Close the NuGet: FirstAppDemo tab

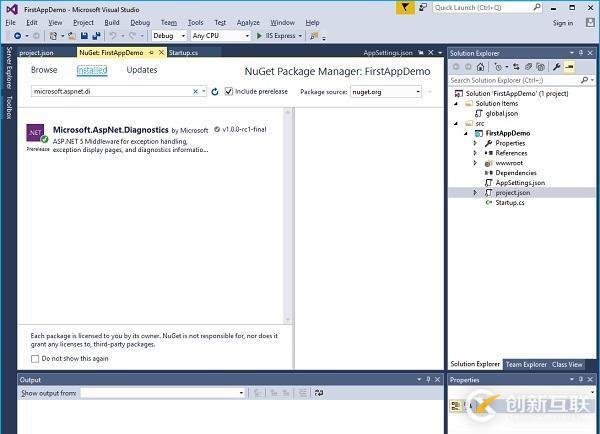[x=161, y=52]
